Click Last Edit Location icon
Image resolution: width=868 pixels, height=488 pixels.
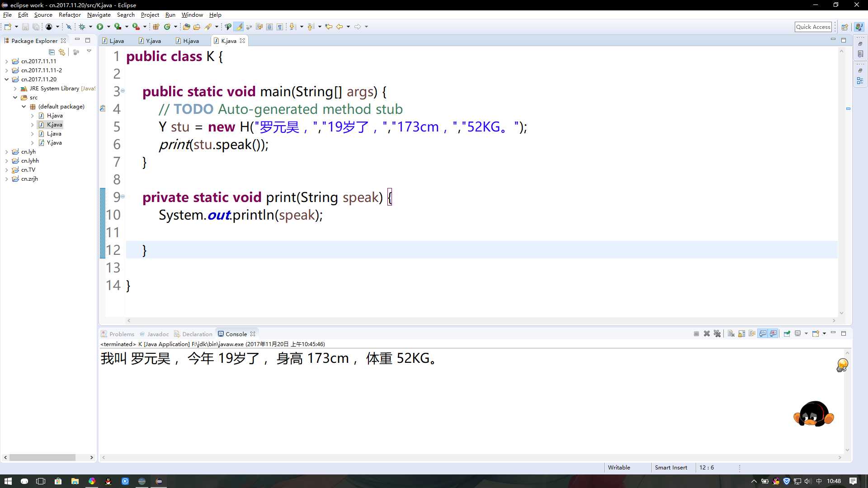[329, 27]
